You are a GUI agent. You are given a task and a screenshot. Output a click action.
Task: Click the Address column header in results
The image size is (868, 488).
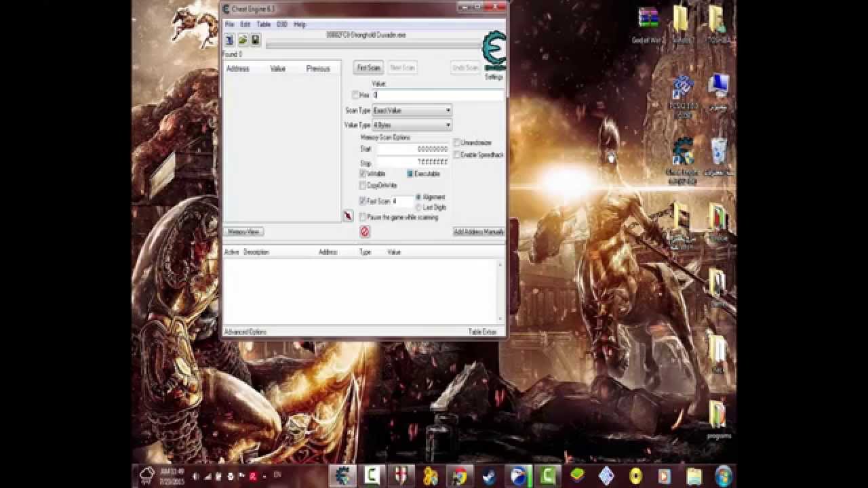point(238,69)
